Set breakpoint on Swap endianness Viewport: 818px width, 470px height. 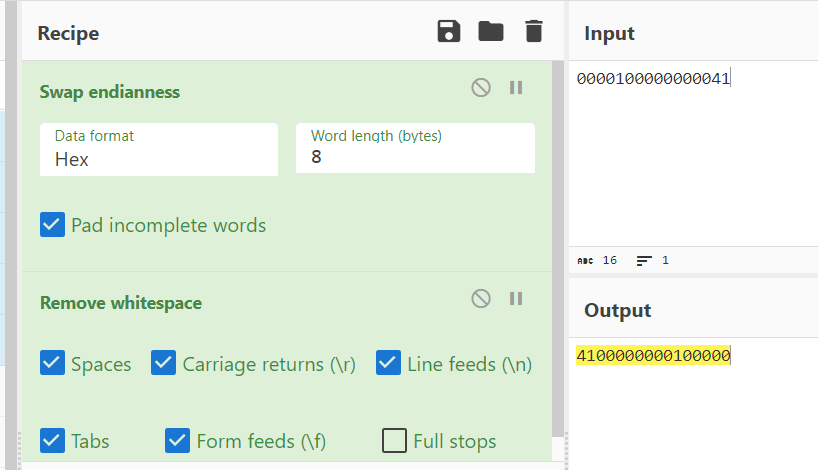click(x=516, y=88)
